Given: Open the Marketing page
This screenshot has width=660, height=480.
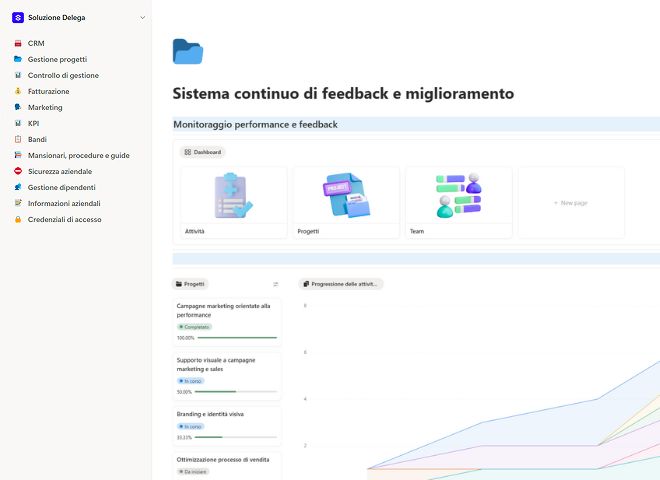Looking at the screenshot, I should coord(45,107).
